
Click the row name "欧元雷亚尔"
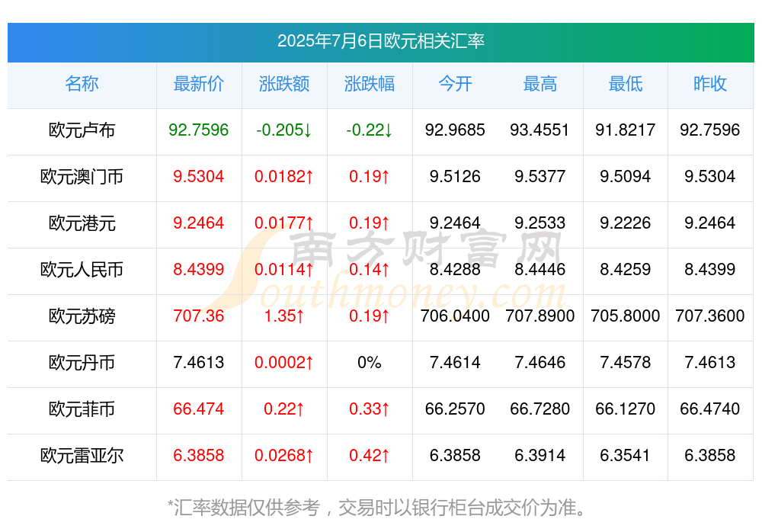tap(82, 456)
